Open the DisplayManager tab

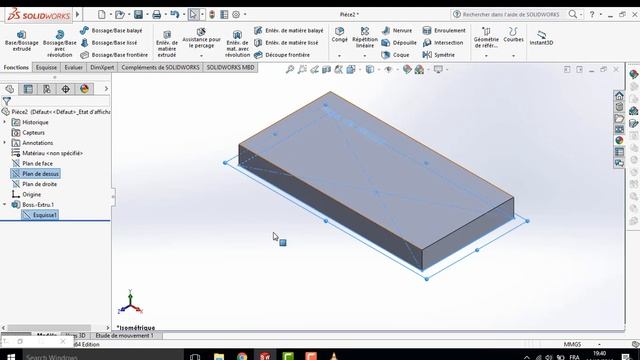click(x=84, y=89)
